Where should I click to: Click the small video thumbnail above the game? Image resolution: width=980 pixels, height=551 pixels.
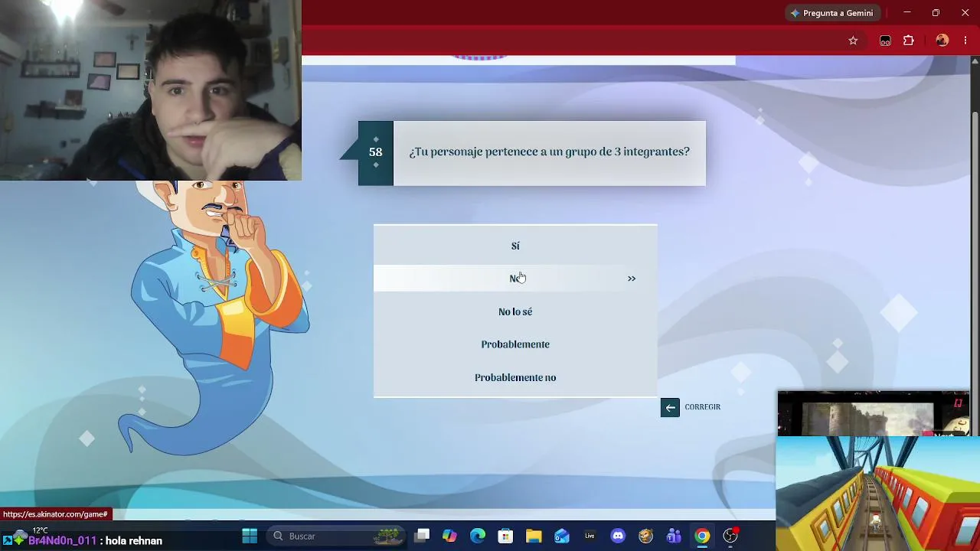click(x=874, y=414)
